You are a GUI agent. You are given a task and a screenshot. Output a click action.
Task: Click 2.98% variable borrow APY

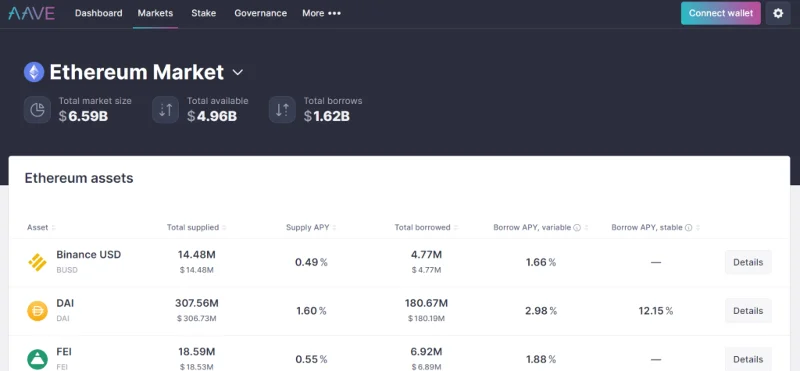(541, 311)
